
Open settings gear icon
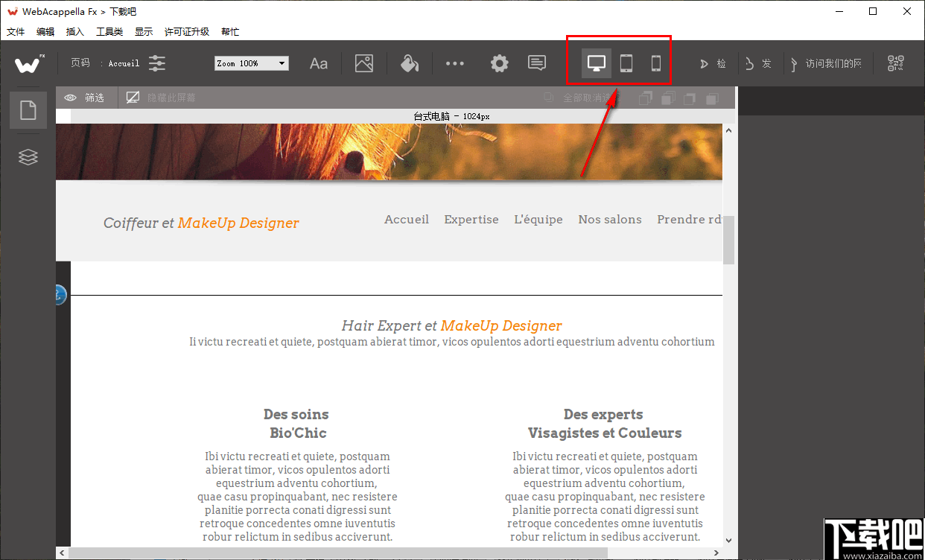tap(500, 63)
